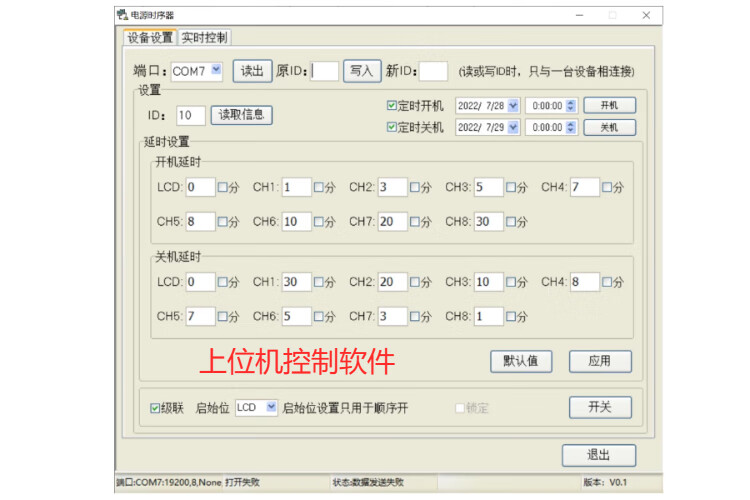Toggle the 定时开机 checkbox
Image resolution: width=750 pixels, height=500 pixels.
pyautogui.click(x=392, y=105)
